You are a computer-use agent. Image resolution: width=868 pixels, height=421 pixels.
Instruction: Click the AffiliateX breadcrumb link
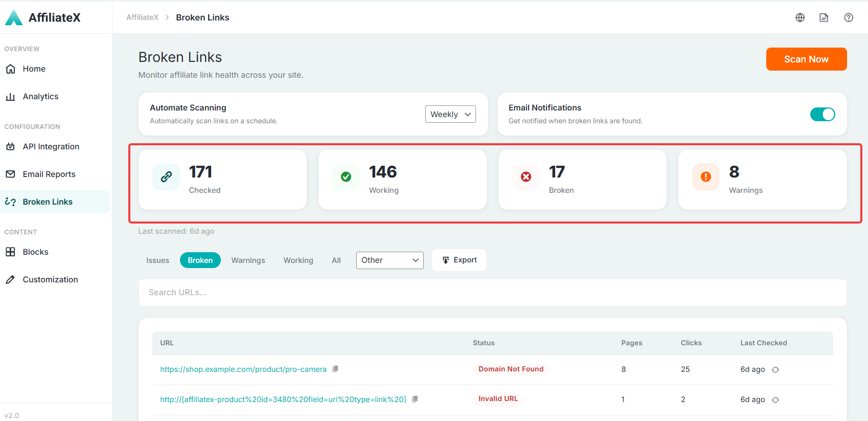click(x=143, y=17)
